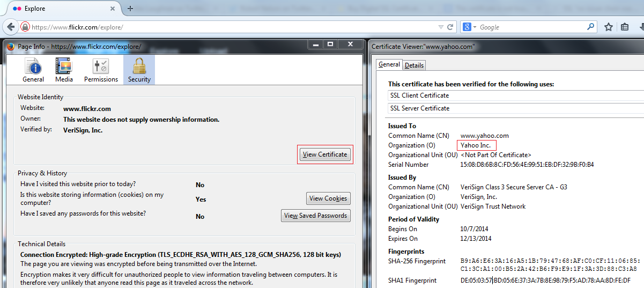Open Security section in Page Info
Image resolution: width=644 pixels, height=288 pixels.
[x=139, y=70]
